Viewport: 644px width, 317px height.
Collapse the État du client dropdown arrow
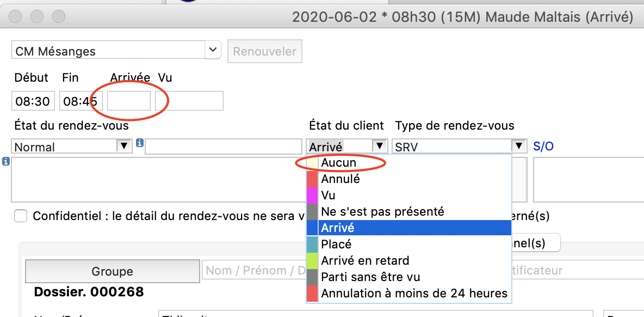[379, 146]
